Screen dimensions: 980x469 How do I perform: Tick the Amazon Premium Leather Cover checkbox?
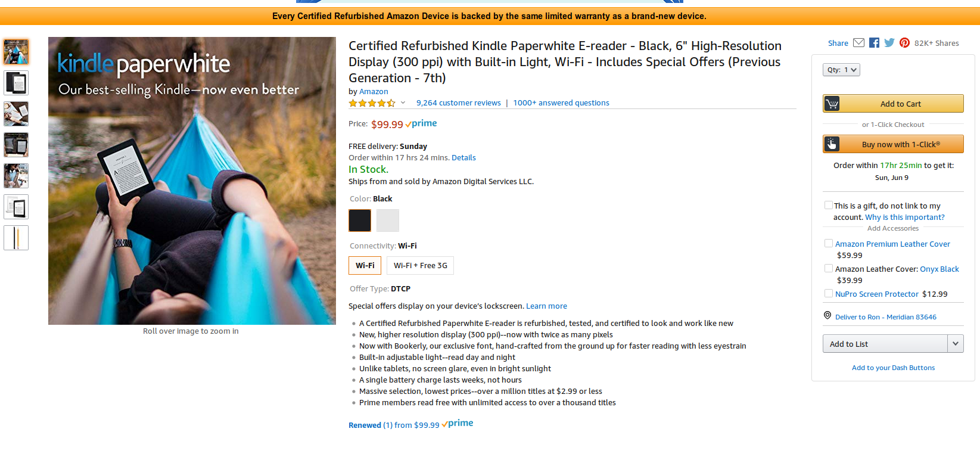coord(828,243)
